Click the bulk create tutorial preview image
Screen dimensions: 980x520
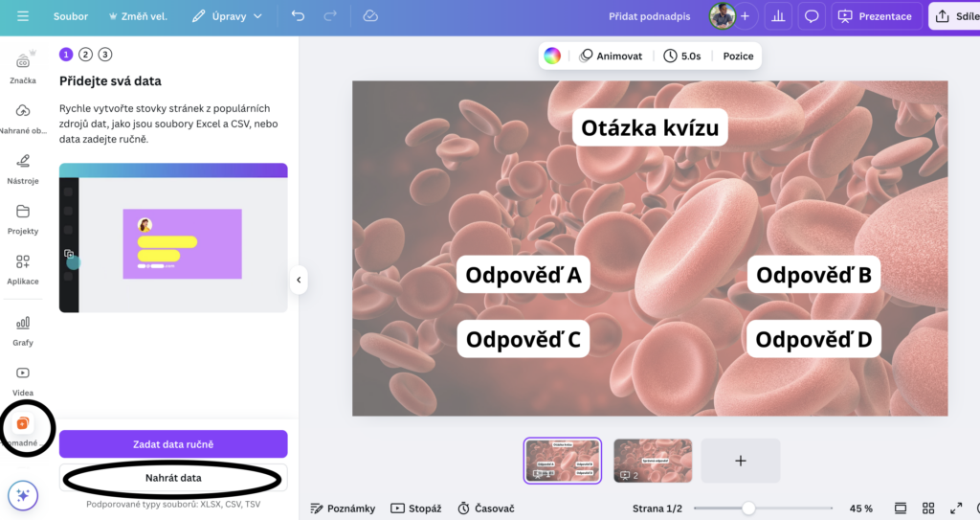tap(173, 237)
